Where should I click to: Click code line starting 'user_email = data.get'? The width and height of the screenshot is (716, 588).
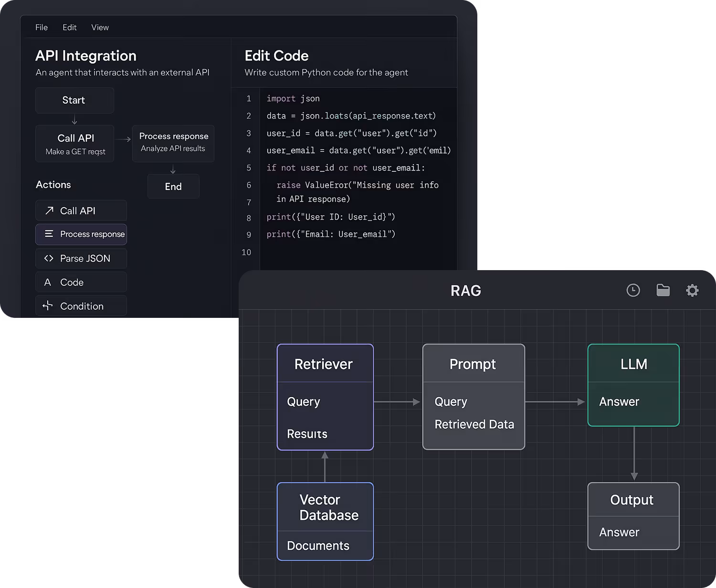tap(358, 150)
